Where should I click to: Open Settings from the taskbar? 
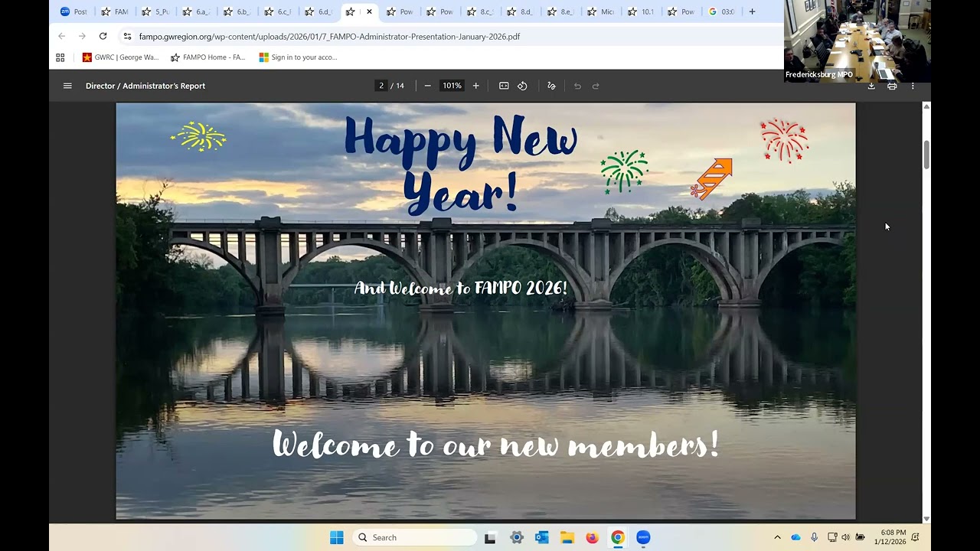point(517,537)
